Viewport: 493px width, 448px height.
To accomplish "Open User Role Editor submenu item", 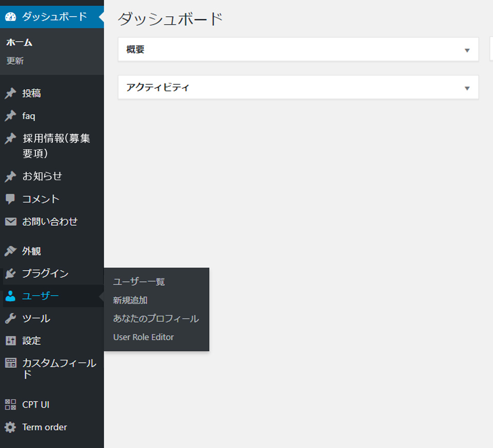I will [143, 337].
